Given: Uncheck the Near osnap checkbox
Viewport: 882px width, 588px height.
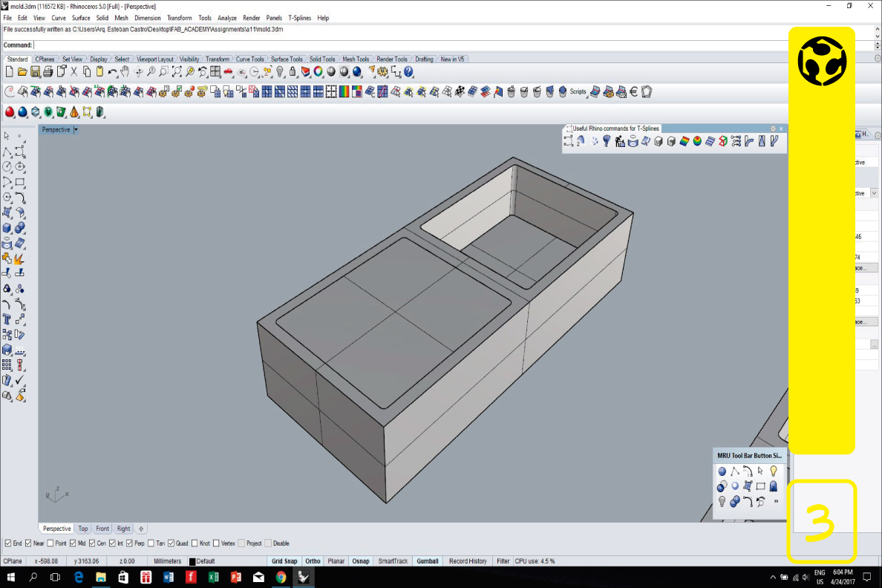Looking at the screenshot, I should pos(29,543).
